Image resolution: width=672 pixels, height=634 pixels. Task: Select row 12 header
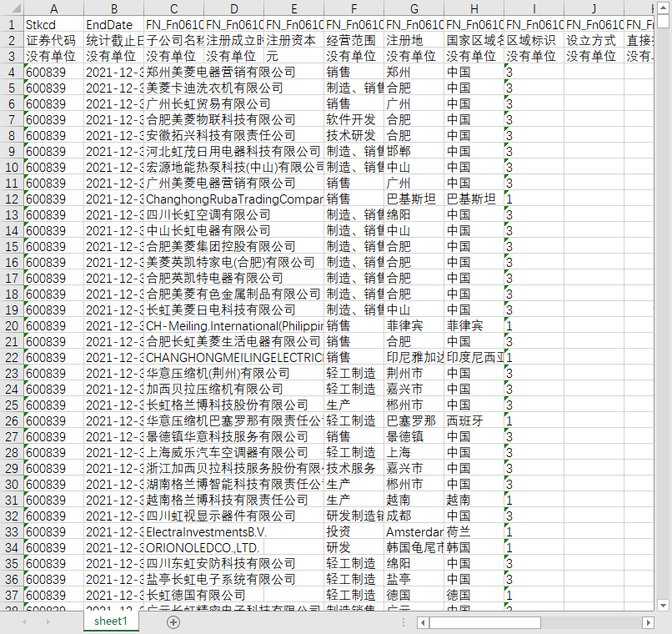(12, 199)
